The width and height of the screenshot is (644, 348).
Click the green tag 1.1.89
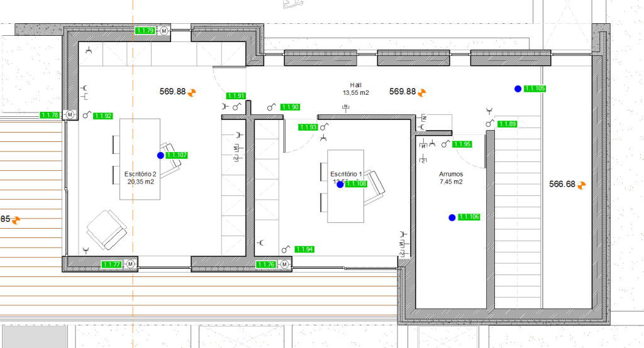508,124
